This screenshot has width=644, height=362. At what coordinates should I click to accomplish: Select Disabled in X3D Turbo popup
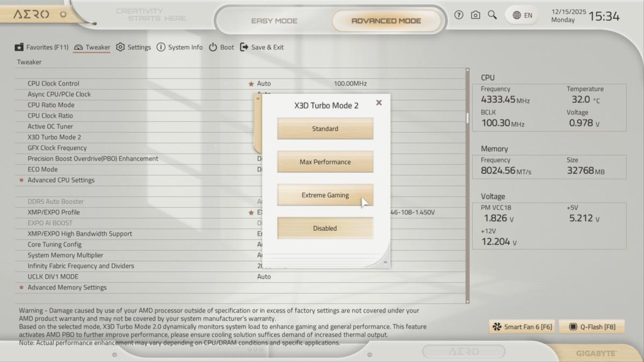(x=325, y=228)
